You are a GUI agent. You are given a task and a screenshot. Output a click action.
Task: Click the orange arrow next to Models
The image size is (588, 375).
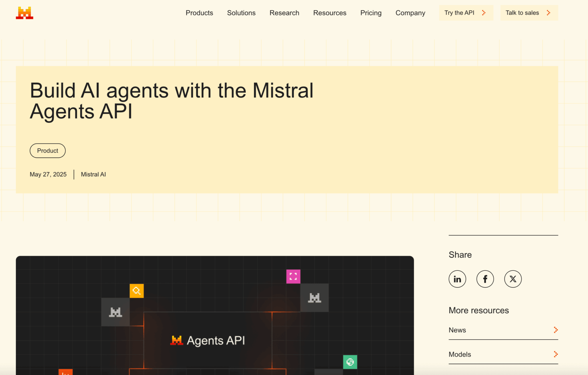(x=556, y=354)
